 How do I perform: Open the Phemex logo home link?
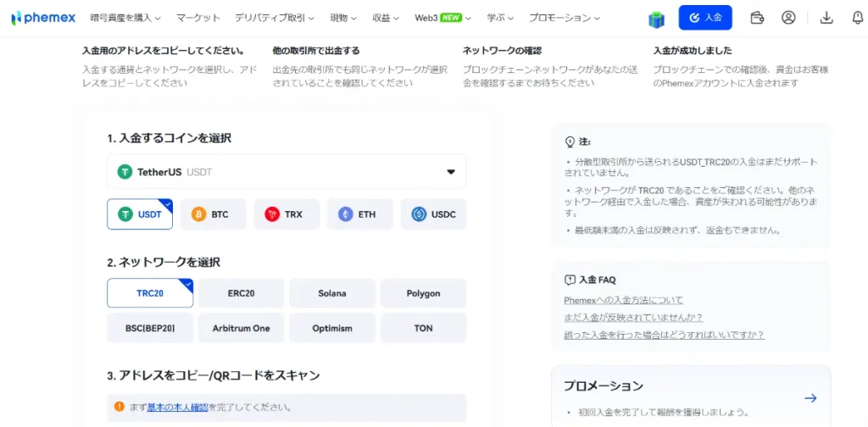pos(43,18)
